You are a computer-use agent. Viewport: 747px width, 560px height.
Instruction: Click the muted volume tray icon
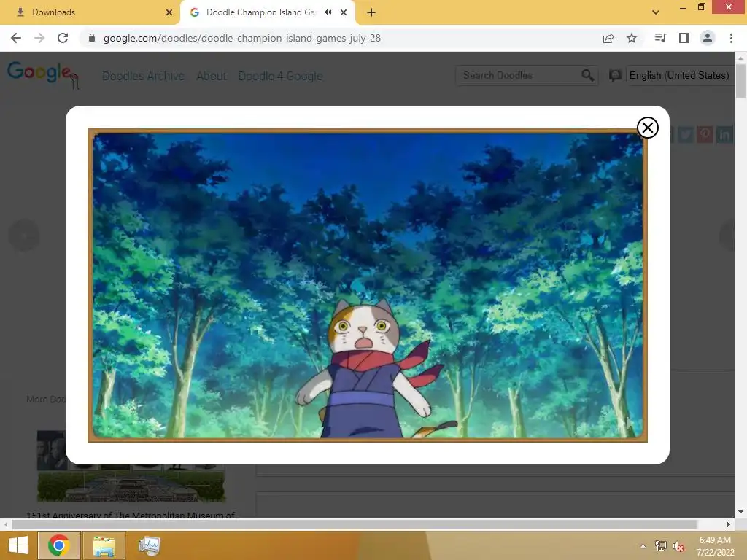pyautogui.click(x=678, y=546)
